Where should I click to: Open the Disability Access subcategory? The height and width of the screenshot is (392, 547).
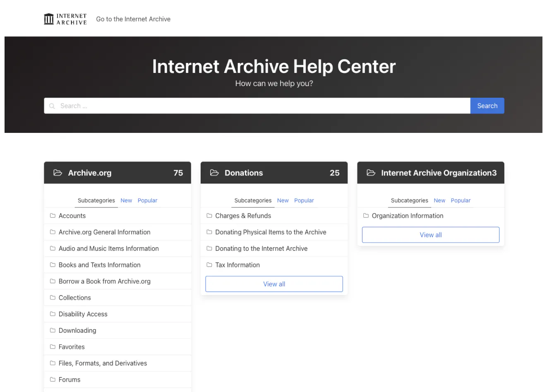[x=83, y=314]
